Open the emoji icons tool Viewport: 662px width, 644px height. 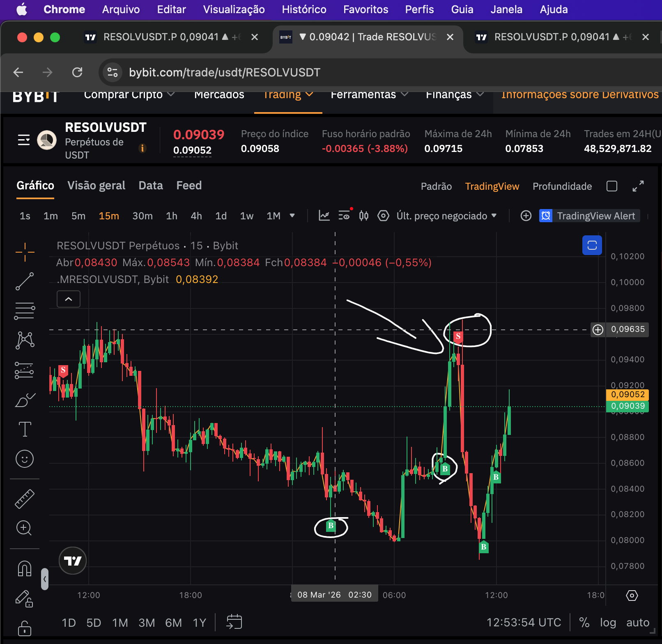(25, 459)
